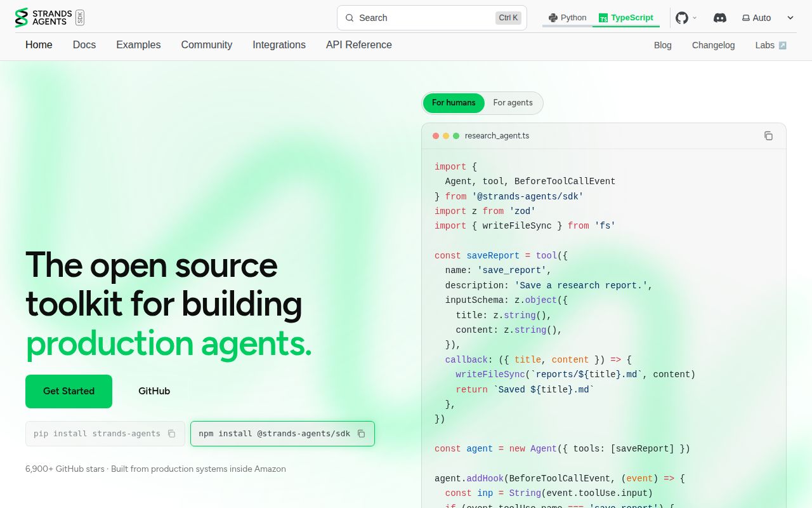Click the research_agent.ts file name
This screenshot has height=508, width=812.
[x=497, y=136]
